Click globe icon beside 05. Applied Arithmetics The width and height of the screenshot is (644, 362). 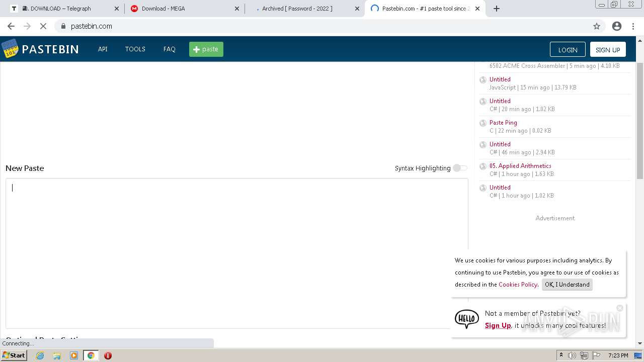pyautogui.click(x=483, y=166)
